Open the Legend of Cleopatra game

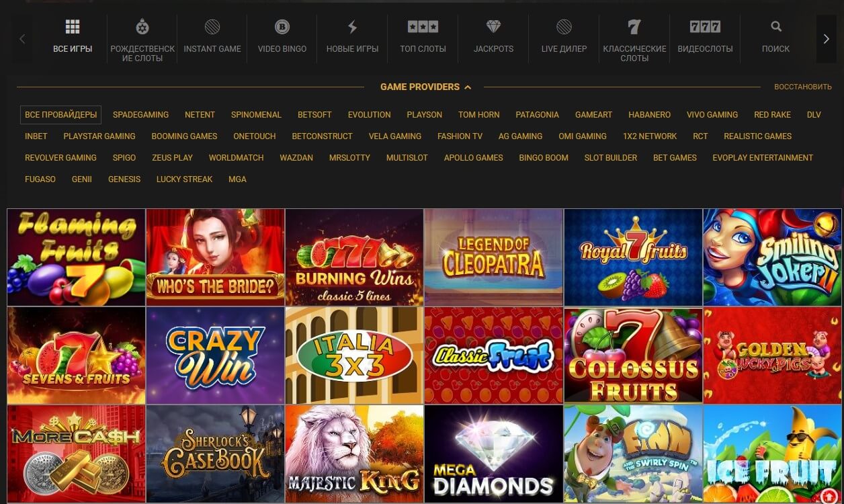point(494,257)
